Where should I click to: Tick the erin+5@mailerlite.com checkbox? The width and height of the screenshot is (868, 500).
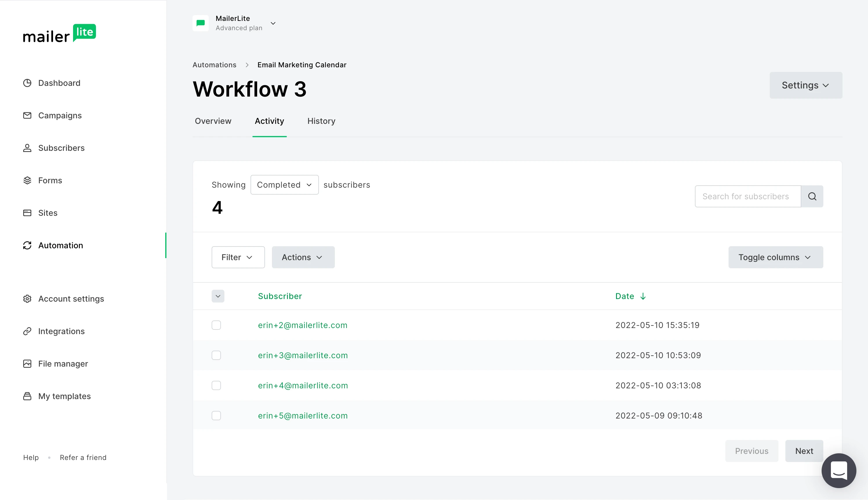216,416
